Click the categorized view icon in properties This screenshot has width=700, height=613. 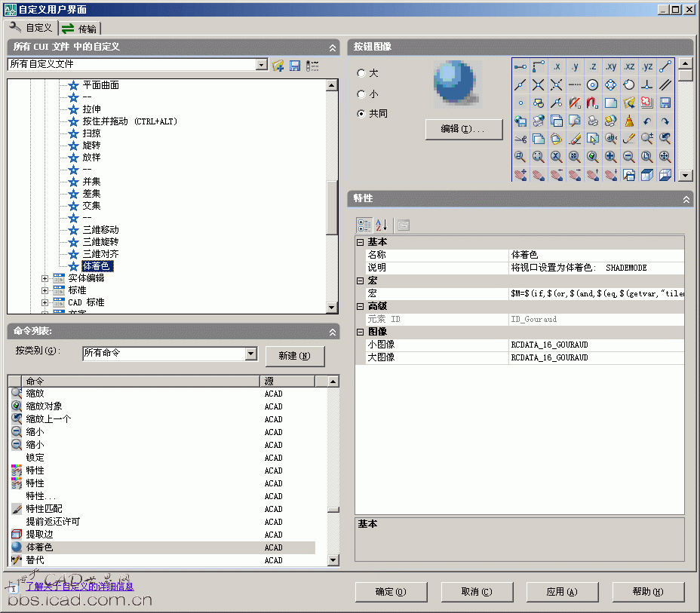point(364,225)
